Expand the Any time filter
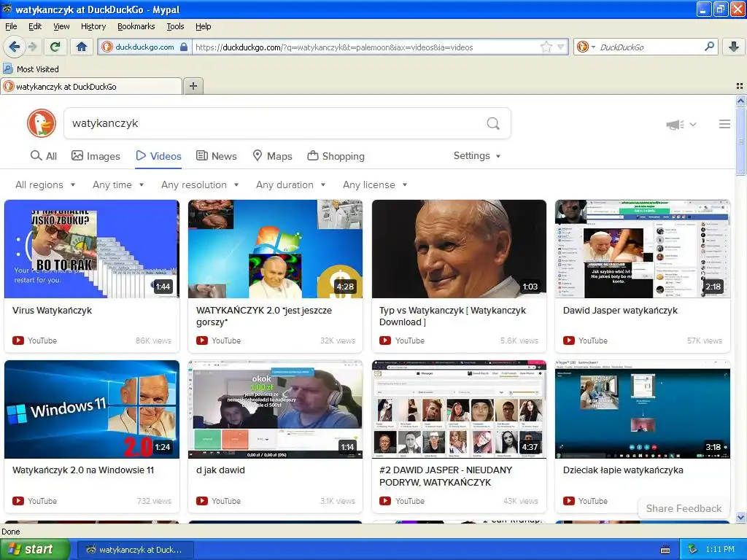 118,184
